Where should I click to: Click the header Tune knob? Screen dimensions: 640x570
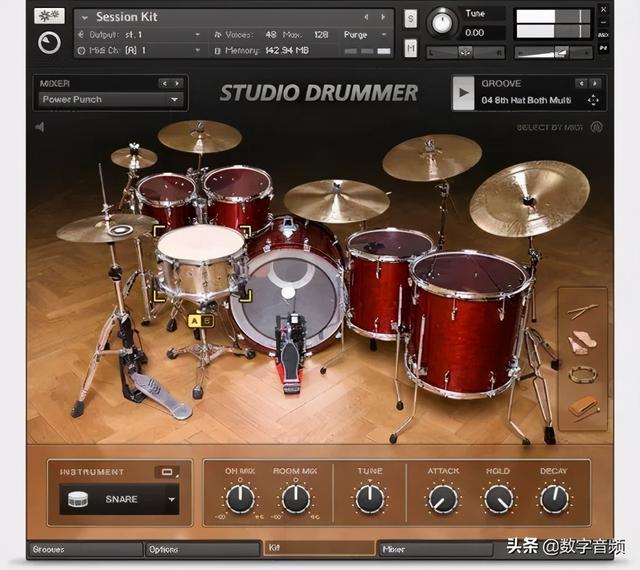click(x=442, y=23)
